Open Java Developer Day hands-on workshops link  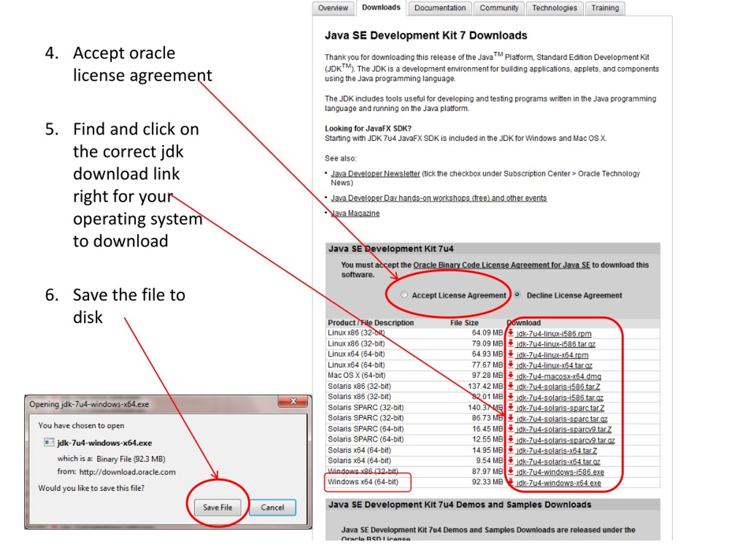439,198
